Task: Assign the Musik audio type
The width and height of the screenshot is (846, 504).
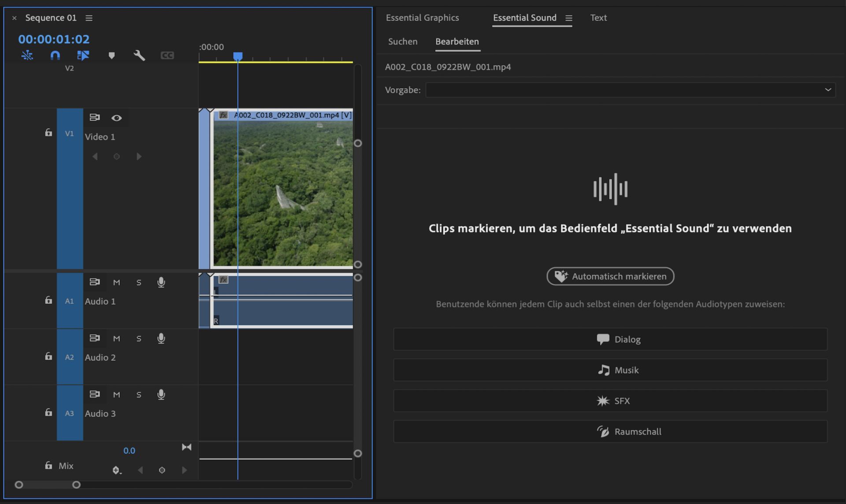Action: [610, 370]
